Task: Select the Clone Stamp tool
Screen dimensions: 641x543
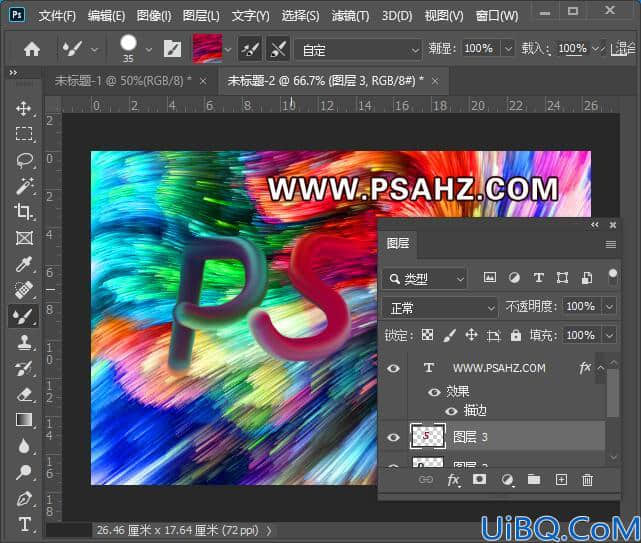Action: [24, 342]
